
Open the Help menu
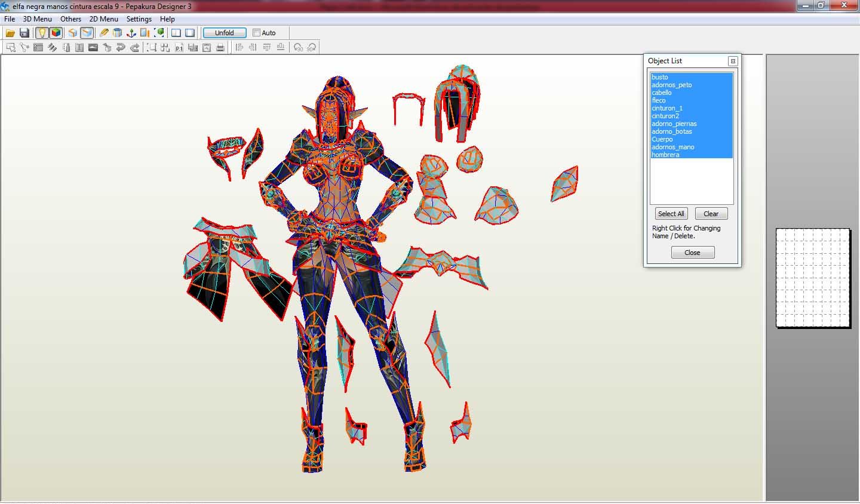pyautogui.click(x=167, y=19)
